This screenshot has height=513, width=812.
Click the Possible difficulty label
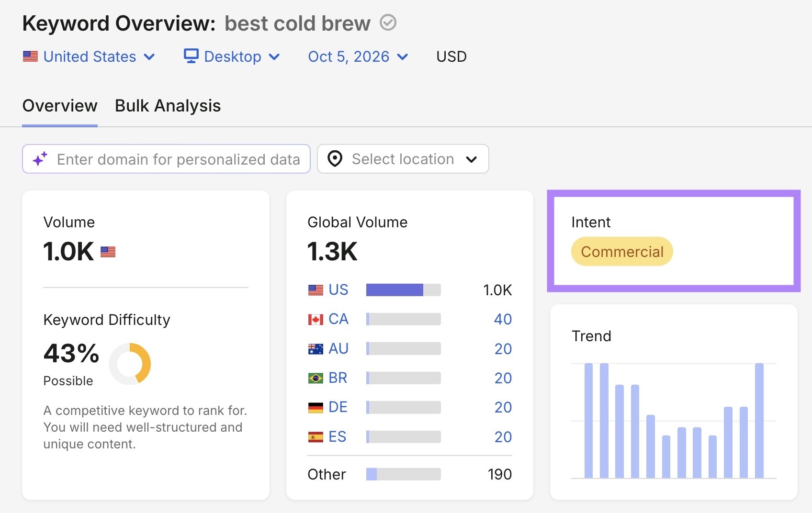[x=68, y=381]
